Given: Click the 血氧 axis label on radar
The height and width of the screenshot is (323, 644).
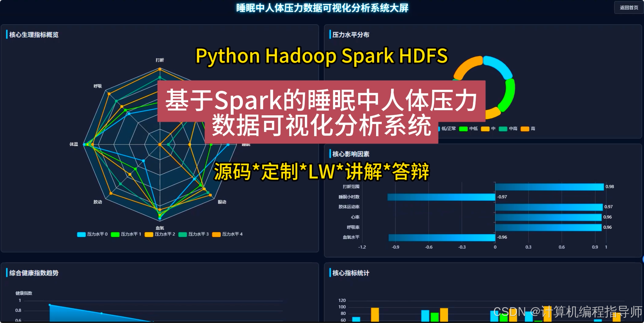Looking at the screenshot, I should click(160, 228).
